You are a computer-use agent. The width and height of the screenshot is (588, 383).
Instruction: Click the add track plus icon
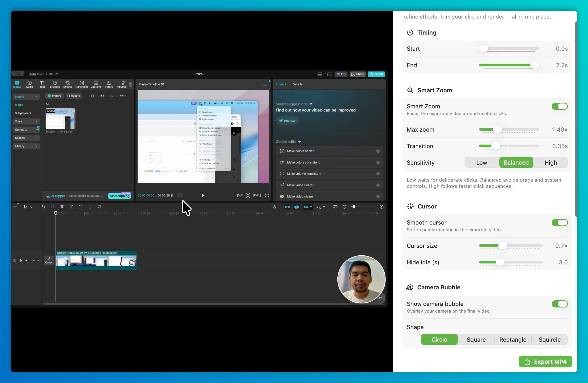coord(15,207)
